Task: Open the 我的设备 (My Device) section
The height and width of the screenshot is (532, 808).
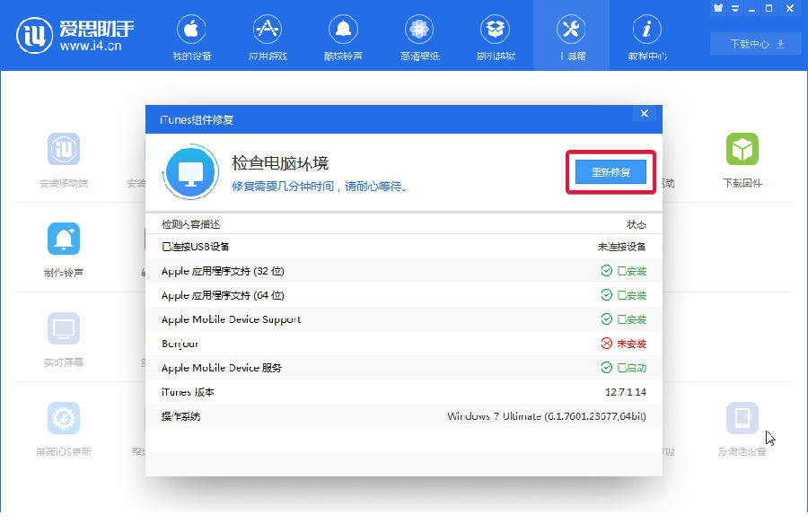Action: 192,38
